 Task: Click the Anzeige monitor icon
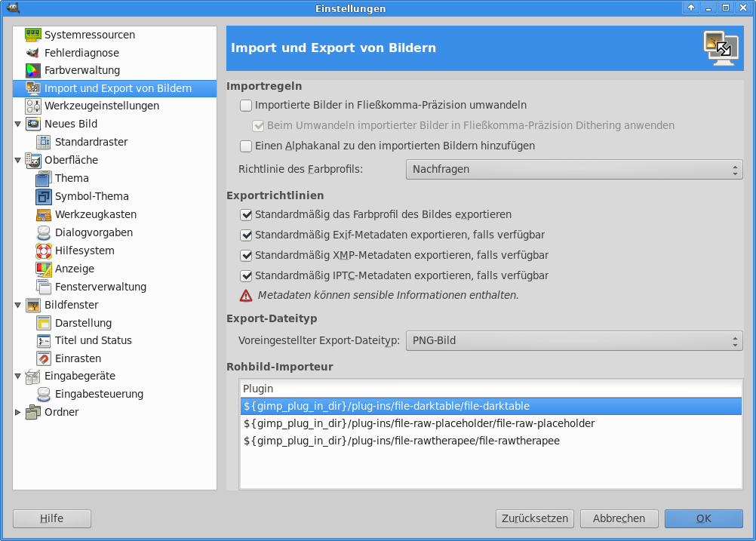point(43,269)
